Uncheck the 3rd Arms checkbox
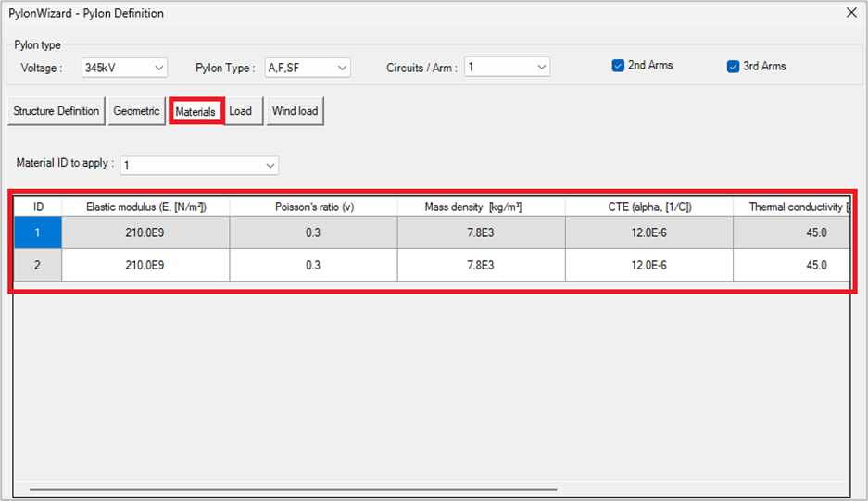 (733, 66)
